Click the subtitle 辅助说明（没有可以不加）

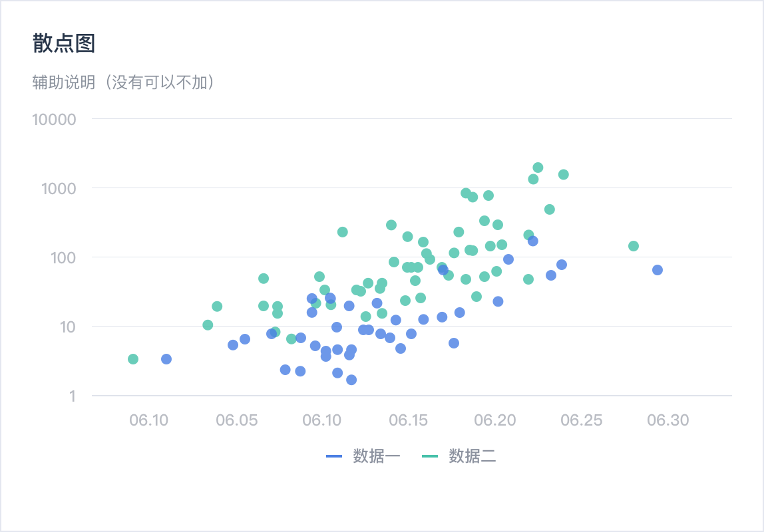coord(123,82)
